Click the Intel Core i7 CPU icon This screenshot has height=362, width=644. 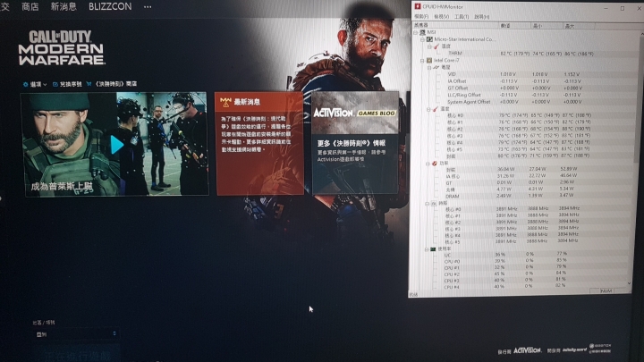coord(429,61)
